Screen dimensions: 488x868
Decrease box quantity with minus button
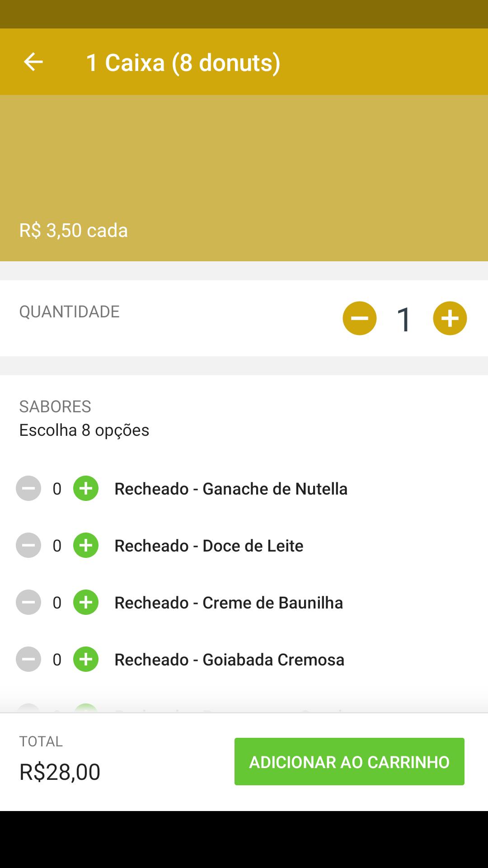coord(360,318)
